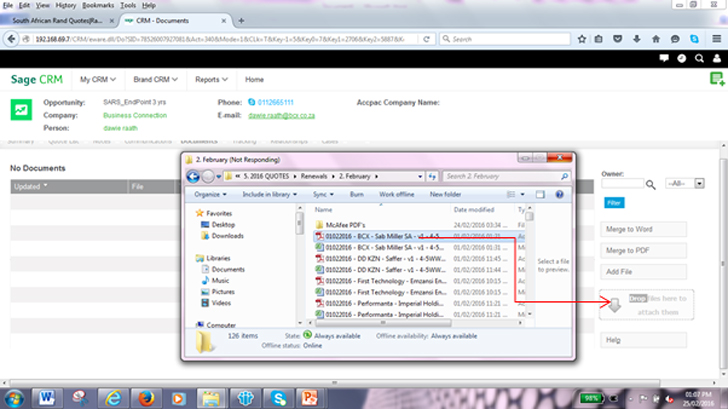
Task: Open the Firefox Bookmarks menu
Action: click(98, 5)
